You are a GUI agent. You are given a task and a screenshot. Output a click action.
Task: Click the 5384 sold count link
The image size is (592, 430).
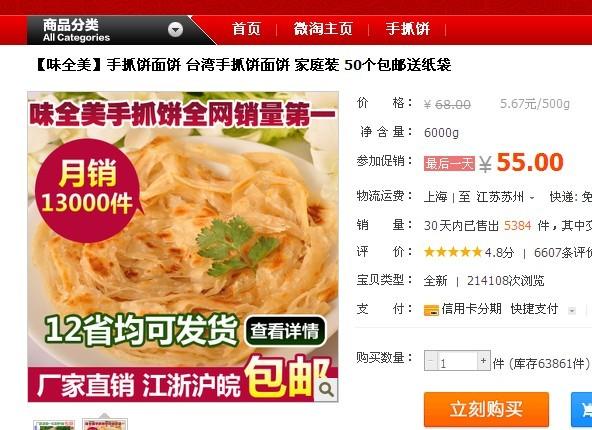(x=518, y=225)
